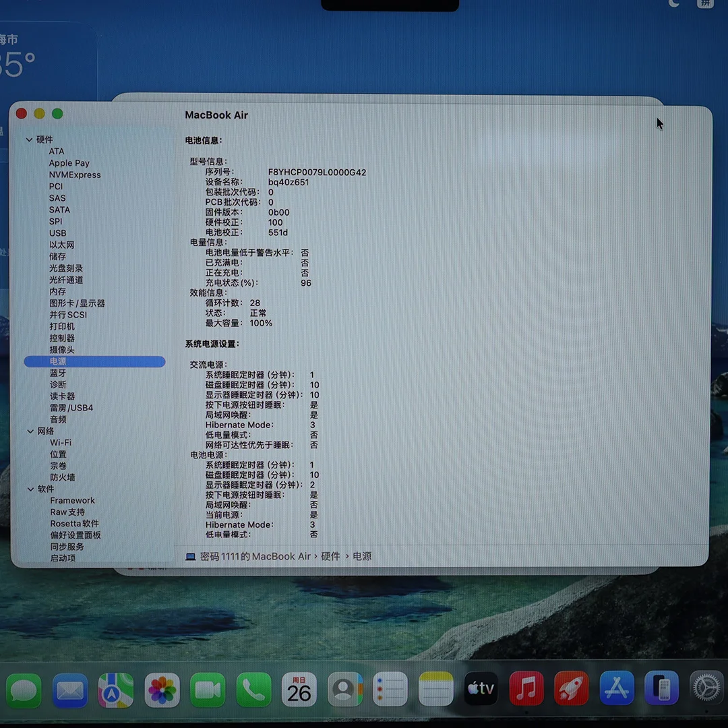The height and width of the screenshot is (728, 728).
Task: Click the 最大容量 value 100%
Action: (261, 323)
